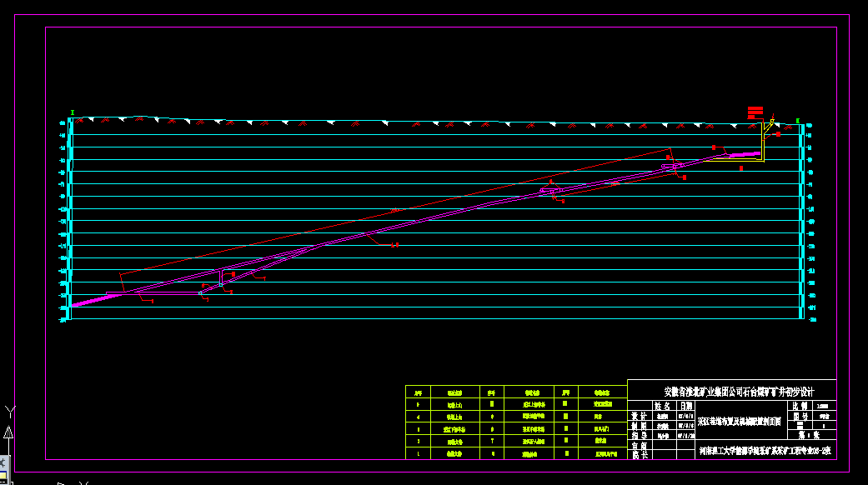Click the red hatched block above the shaft

pos(755,112)
